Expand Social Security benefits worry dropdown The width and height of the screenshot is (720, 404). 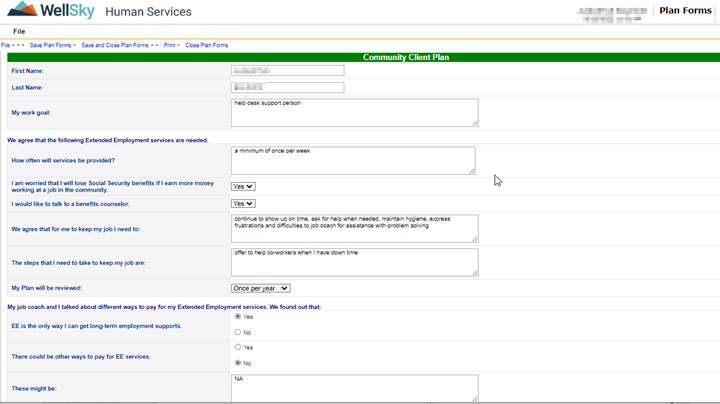[x=243, y=186]
